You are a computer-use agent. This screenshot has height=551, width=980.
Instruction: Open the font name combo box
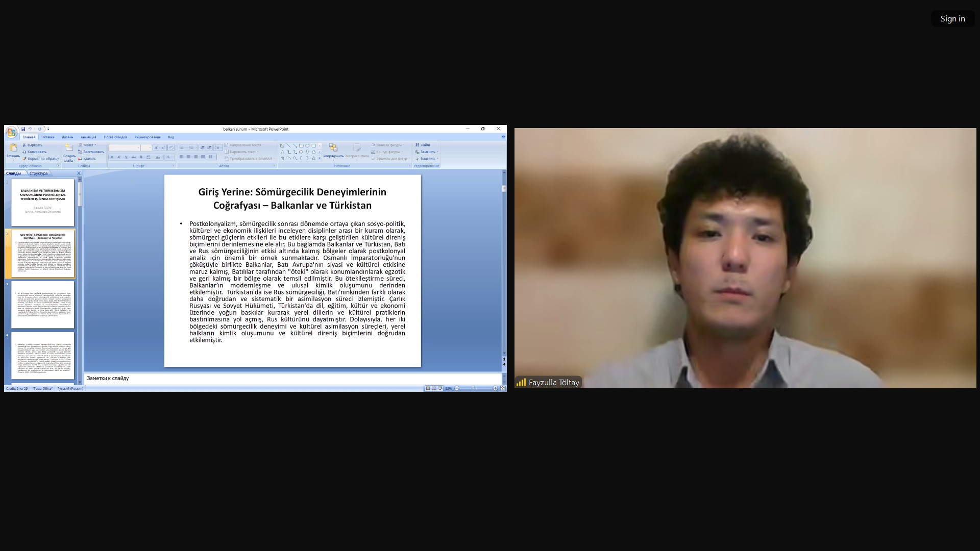click(124, 147)
